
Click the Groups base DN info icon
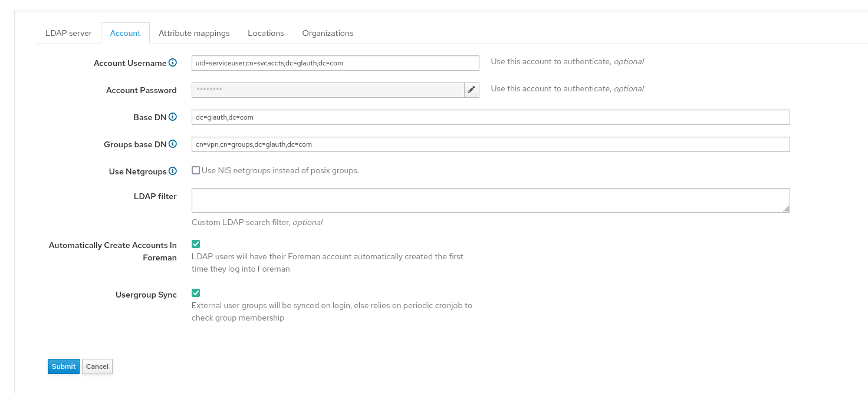(173, 143)
